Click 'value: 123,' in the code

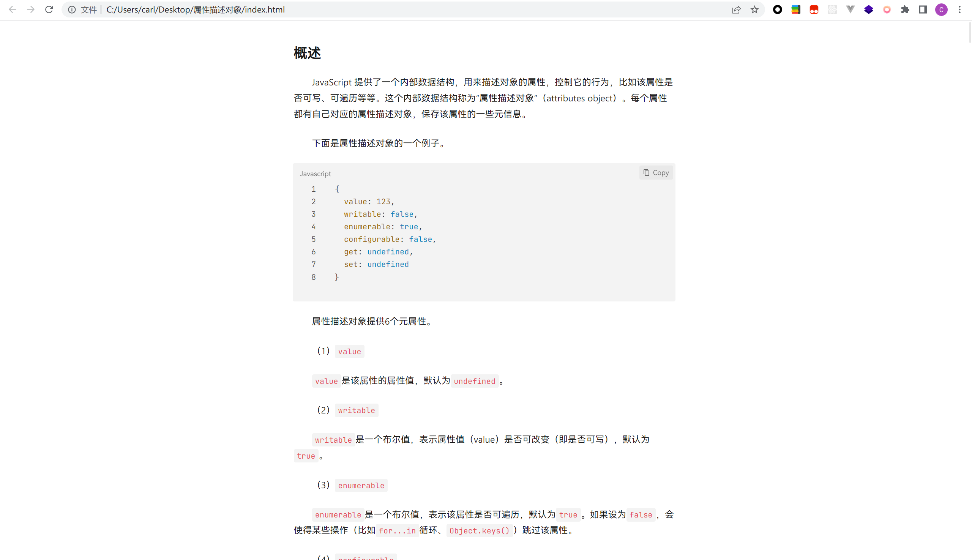(369, 202)
